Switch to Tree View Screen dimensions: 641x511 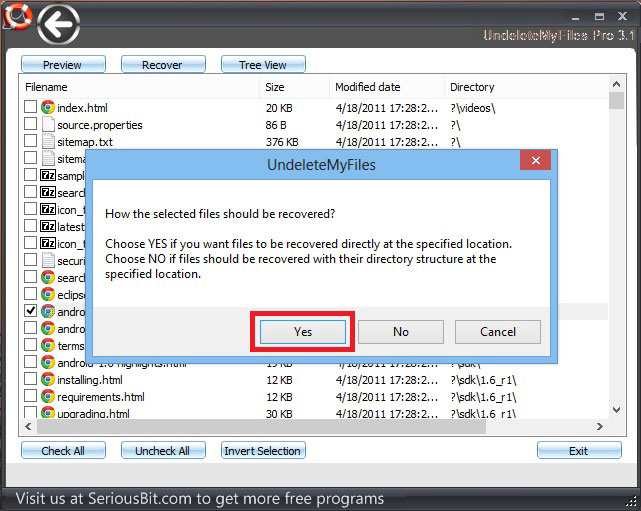(263, 65)
